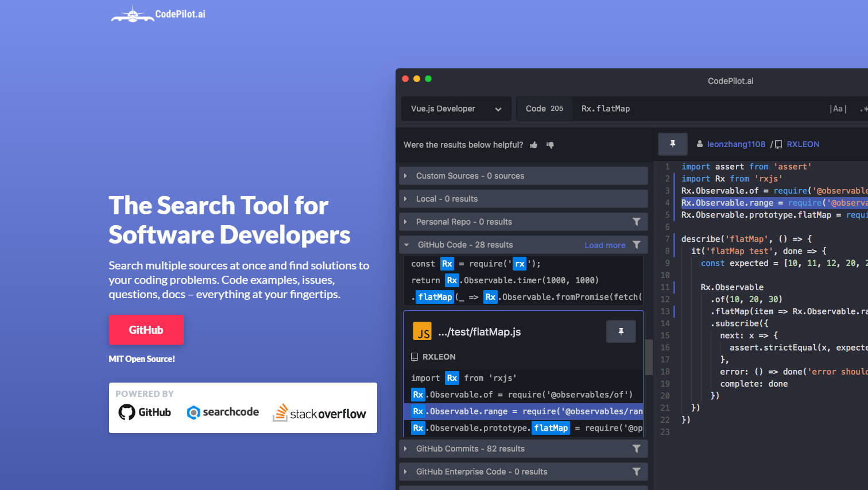Click the Stack Overflow logo
Viewport: 868px width, 490px height.
click(x=319, y=412)
